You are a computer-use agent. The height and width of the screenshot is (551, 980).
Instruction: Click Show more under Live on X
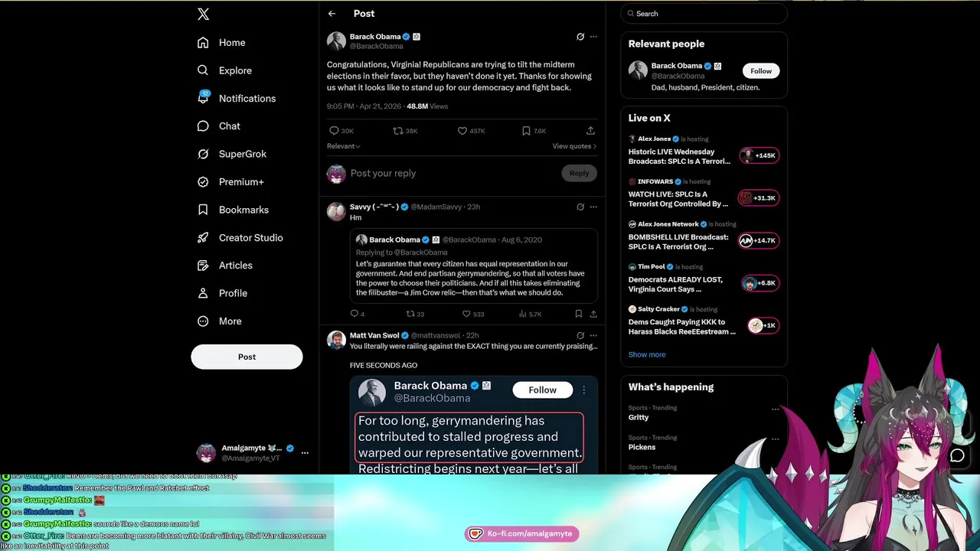(647, 354)
